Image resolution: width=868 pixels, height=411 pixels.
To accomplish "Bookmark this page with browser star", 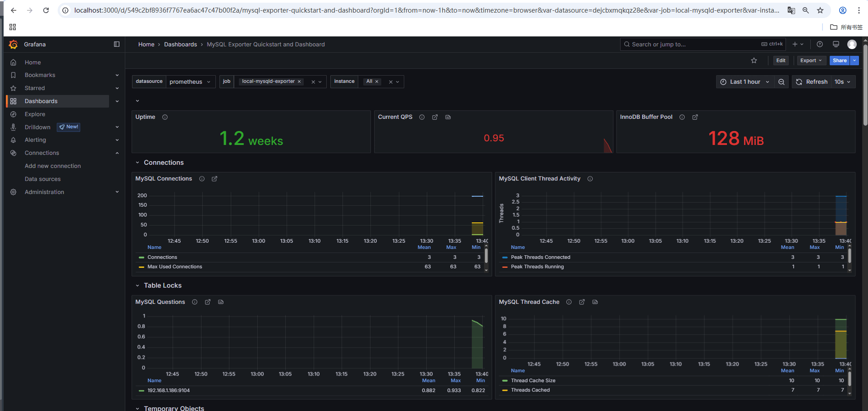I will click(x=820, y=10).
